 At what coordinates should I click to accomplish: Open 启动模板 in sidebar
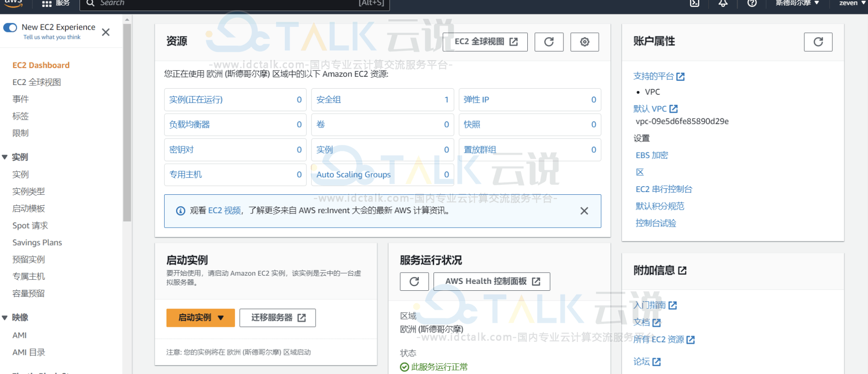[x=29, y=208]
